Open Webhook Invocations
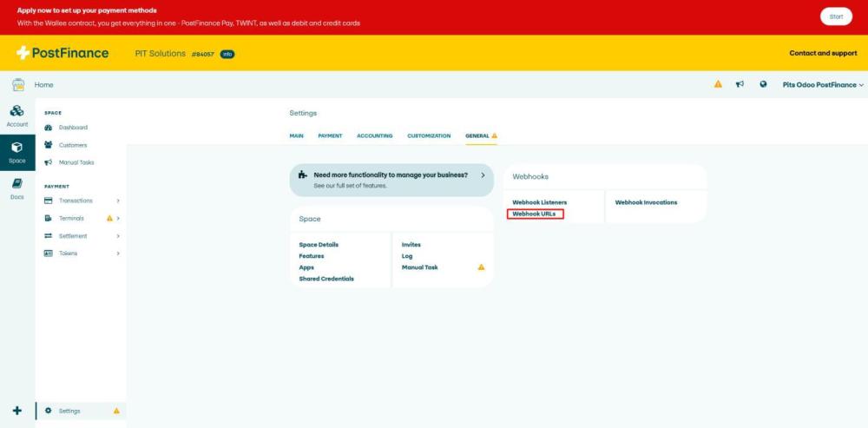868x428 pixels. click(x=646, y=202)
